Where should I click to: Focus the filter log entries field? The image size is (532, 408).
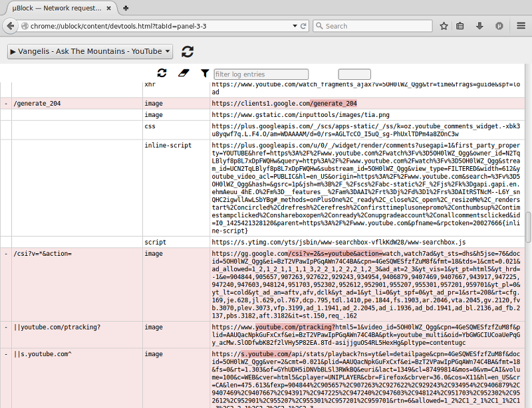click(261, 74)
